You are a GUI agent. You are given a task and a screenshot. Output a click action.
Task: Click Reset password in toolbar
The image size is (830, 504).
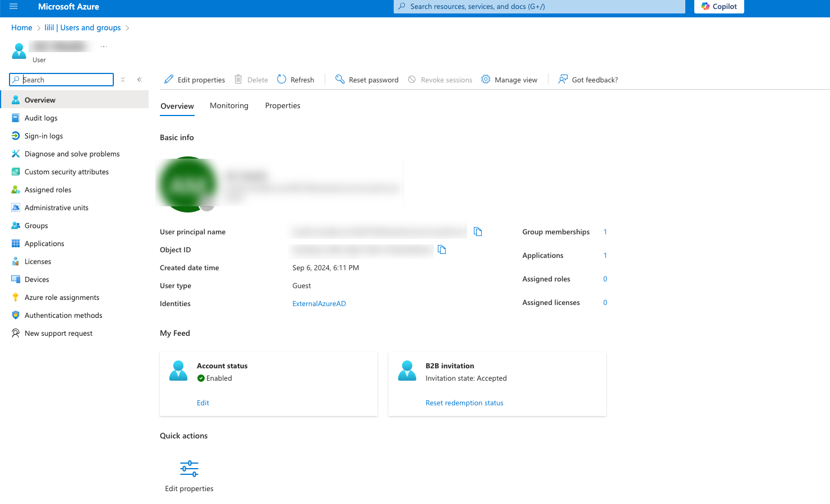[x=367, y=80]
